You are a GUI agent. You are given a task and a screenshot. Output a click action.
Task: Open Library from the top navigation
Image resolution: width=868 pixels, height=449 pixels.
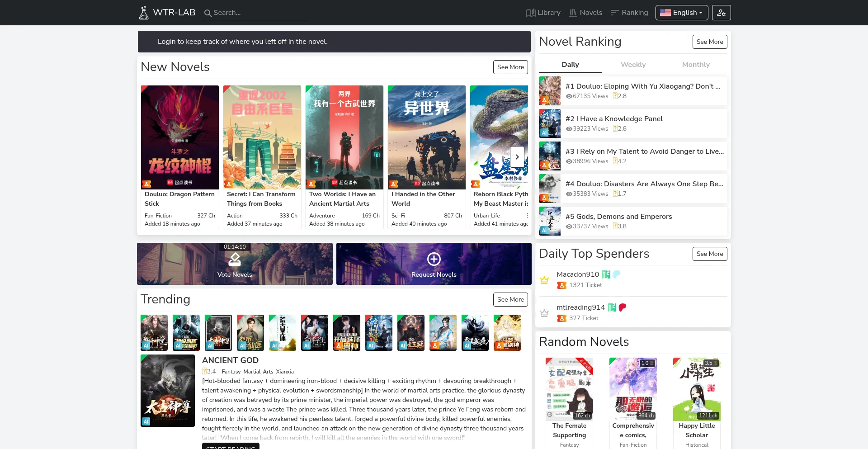543,13
